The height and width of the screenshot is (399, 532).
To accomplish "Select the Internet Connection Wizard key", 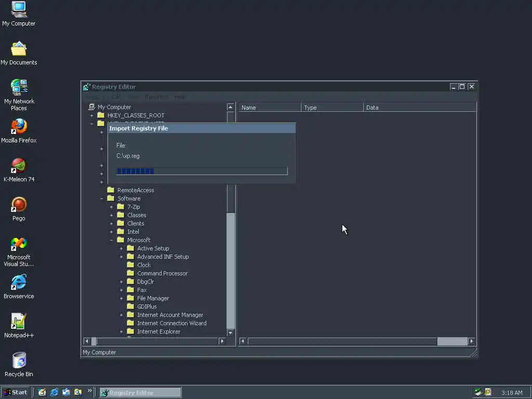I will 171,323.
